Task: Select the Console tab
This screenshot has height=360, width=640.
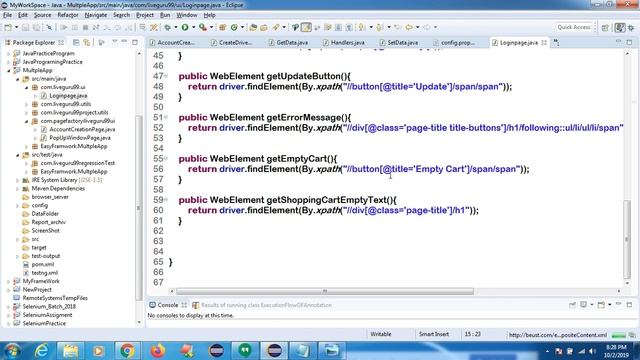Action: click(x=168, y=305)
